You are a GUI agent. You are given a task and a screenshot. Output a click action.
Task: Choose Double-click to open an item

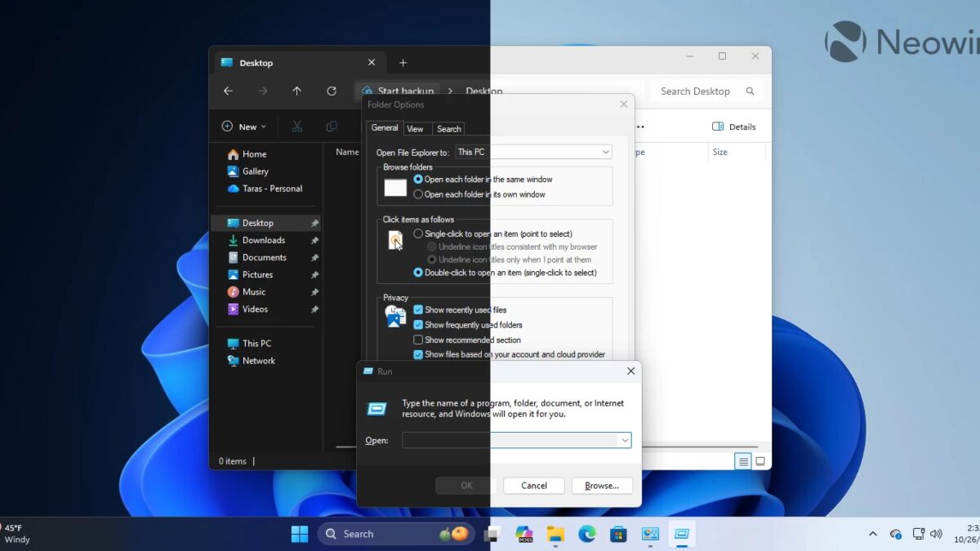[x=505, y=273]
